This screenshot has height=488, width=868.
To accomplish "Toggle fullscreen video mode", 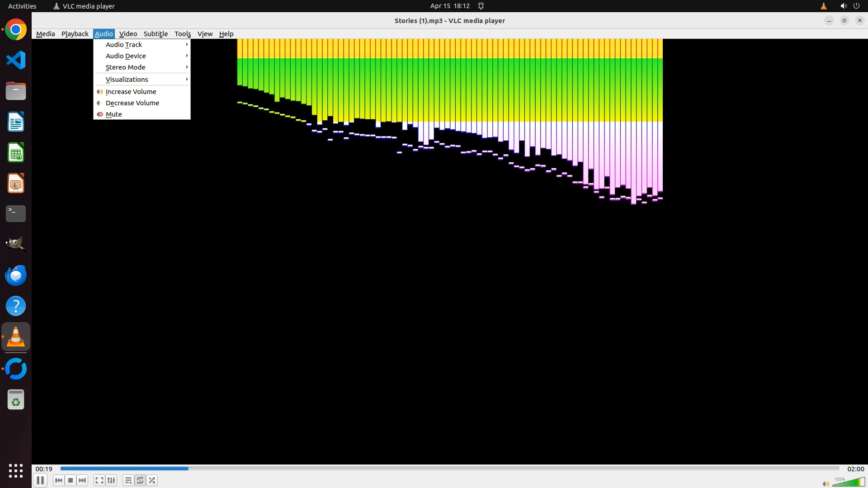I will (x=99, y=480).
